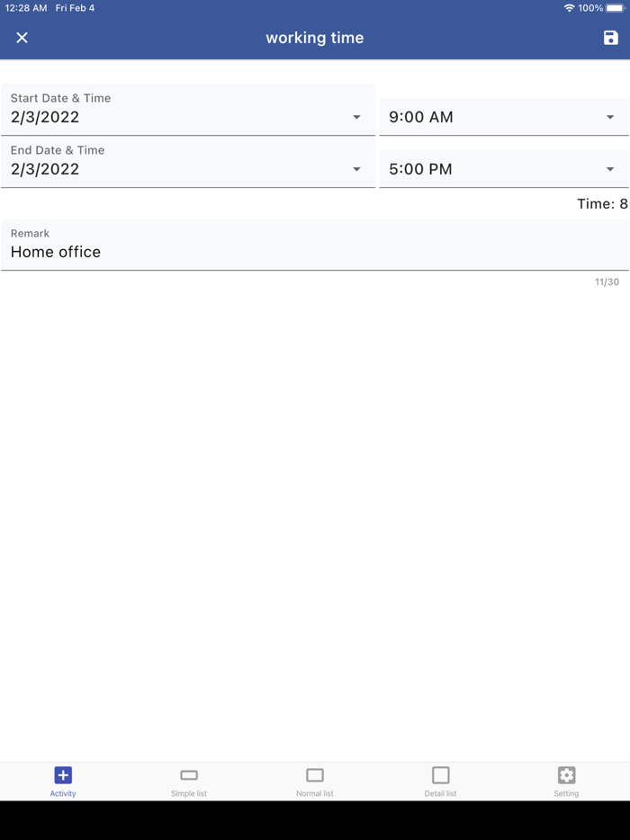Viewport: 630px width, 840px height.
Task: Expand the start date dropdown arrow
Action: click(356, 118)
